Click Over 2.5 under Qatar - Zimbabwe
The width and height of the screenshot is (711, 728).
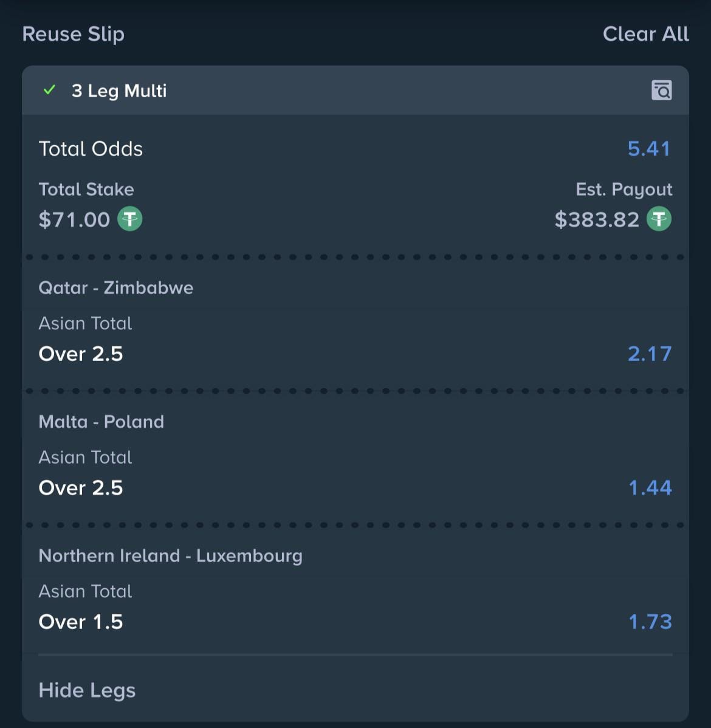[x=81, y=353]
